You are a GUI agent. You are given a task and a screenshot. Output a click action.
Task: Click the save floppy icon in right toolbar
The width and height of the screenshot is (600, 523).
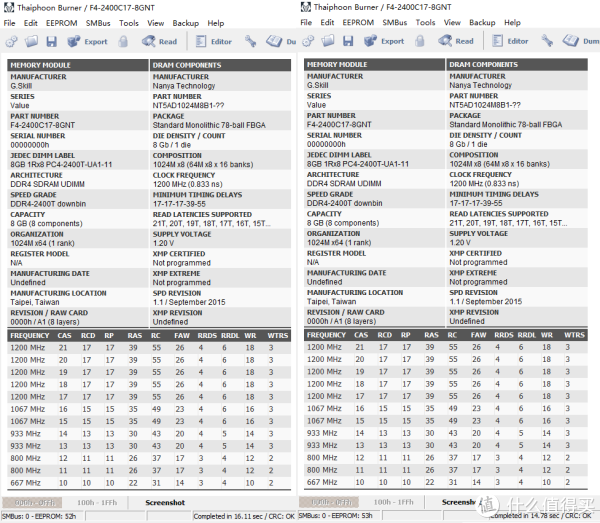(348, 41)
